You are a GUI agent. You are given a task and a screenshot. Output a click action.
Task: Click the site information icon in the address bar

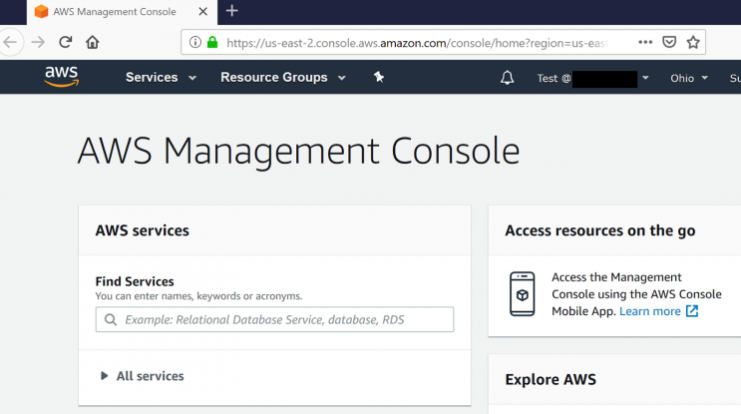pos(195,43)
